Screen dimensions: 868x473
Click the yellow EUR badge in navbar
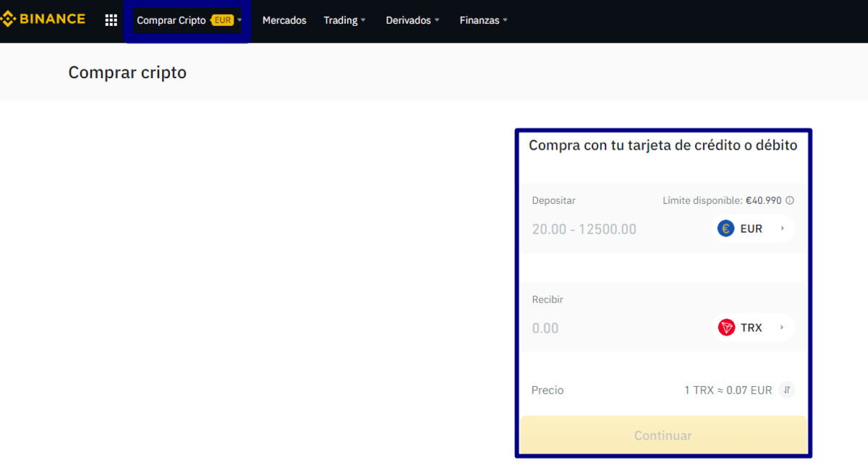coord(223,20)
